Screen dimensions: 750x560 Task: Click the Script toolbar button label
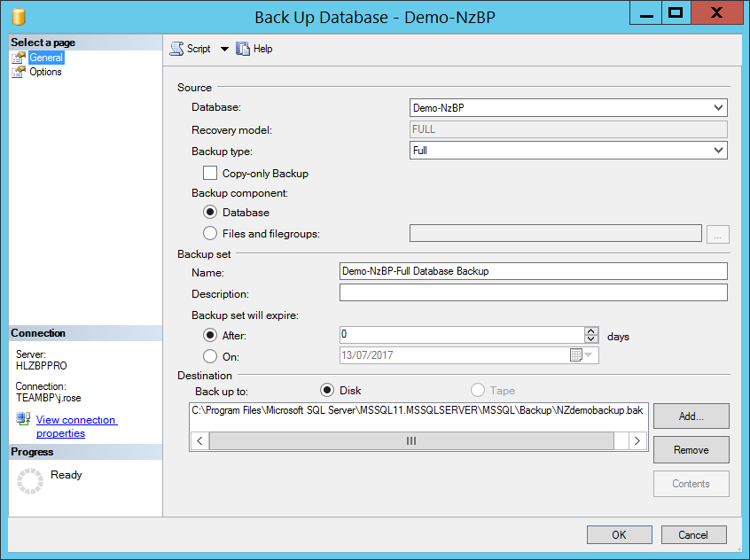pos(199,49)
